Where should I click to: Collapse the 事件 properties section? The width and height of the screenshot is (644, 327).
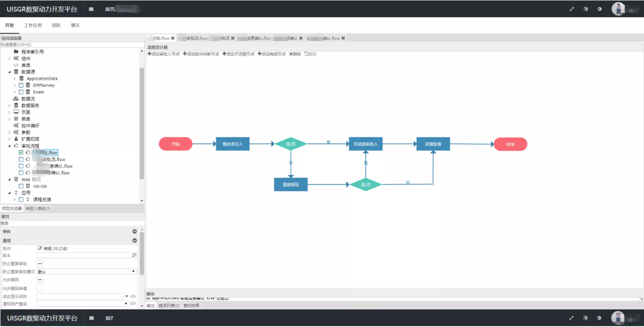134,231
